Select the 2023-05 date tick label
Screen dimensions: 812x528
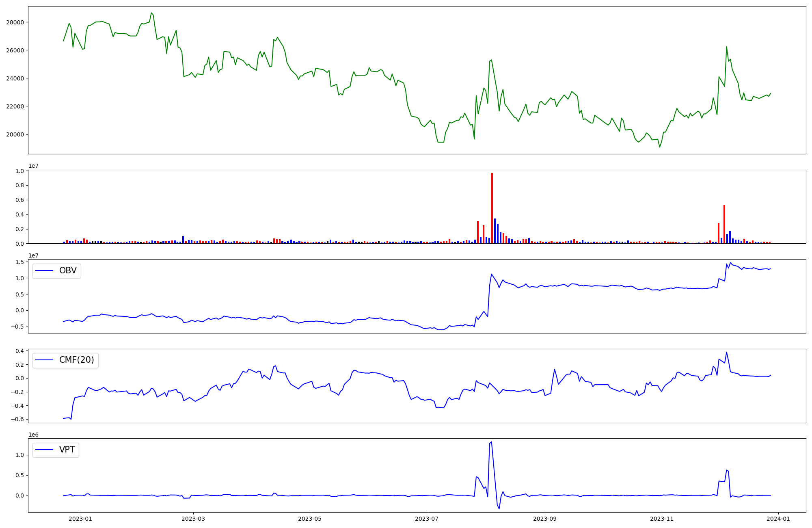pos(310,519)
